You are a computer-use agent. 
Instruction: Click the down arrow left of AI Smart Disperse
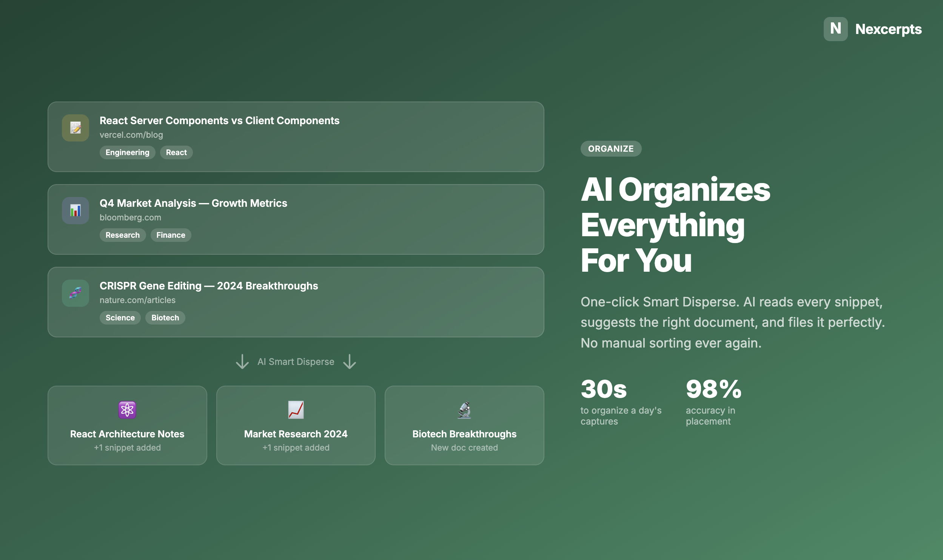click(242, 362)
